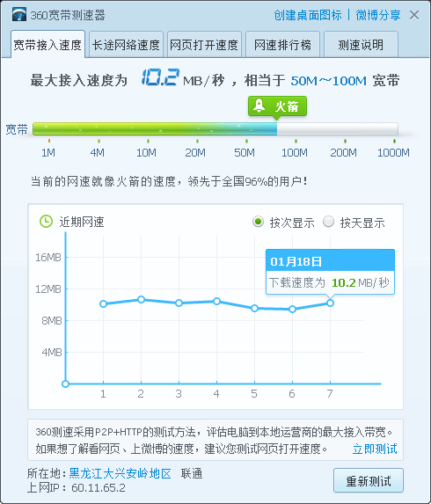Click the 16MB axis label
This screenshot has width=431, height=504.
pyautogui.click(x=48, y=257)
